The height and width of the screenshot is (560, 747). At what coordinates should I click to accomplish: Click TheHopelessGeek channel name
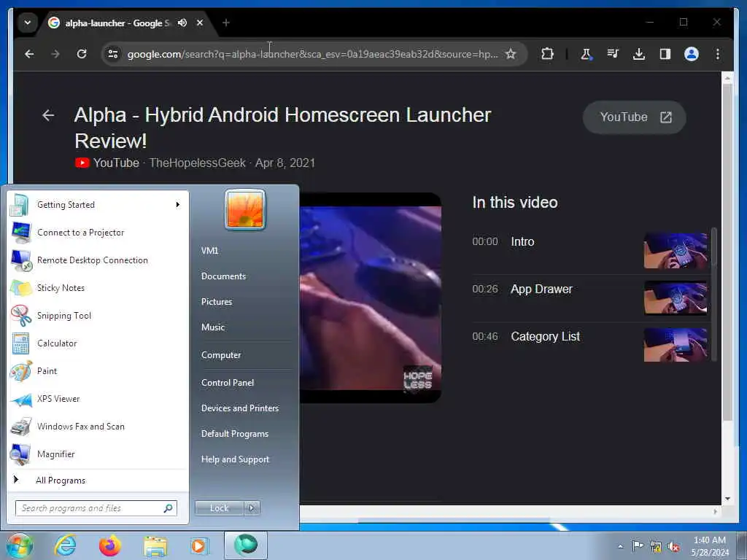[197, 163]
